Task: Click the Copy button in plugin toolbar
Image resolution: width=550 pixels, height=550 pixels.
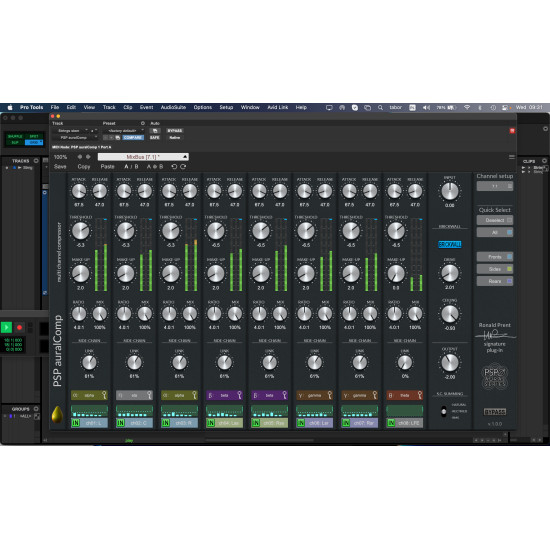Action: tap(84, 167)
